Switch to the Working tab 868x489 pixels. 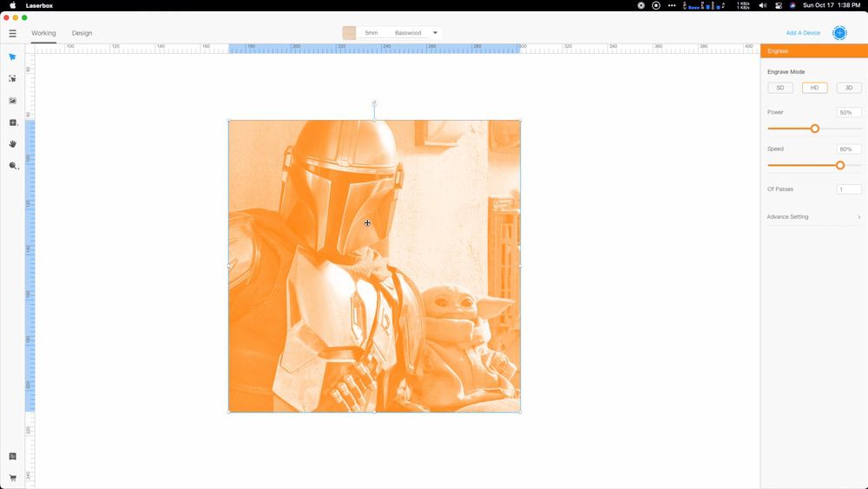[43, 33]
